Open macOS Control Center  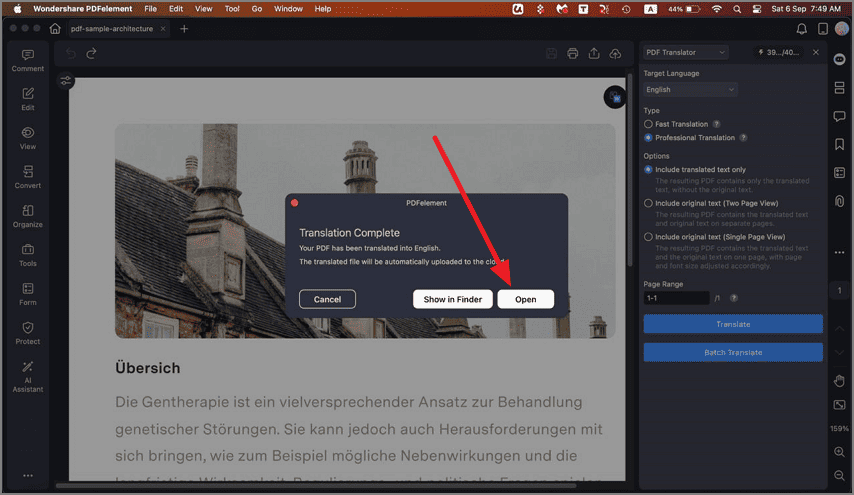tap(757, 9)
